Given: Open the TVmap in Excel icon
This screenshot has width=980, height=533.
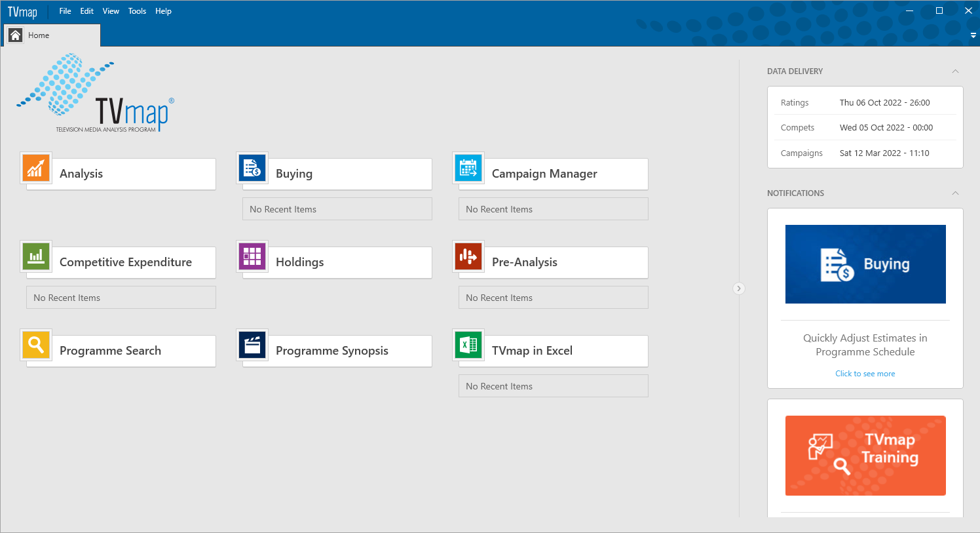Looking at the screenshot, I should coord(468,345).
